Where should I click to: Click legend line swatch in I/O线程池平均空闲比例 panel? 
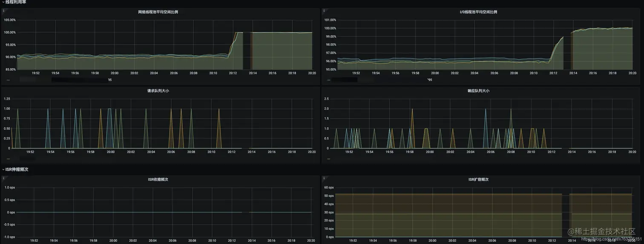(328, 80)
